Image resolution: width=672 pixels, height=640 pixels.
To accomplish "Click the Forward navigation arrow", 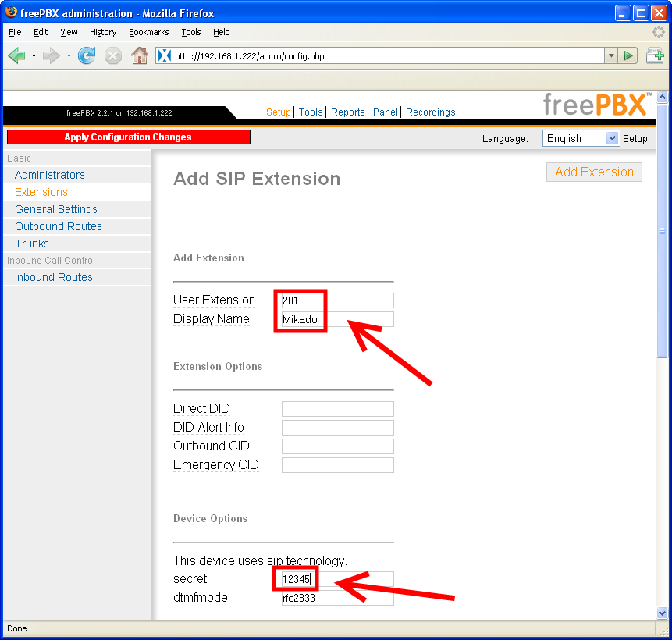I will 52,55.
